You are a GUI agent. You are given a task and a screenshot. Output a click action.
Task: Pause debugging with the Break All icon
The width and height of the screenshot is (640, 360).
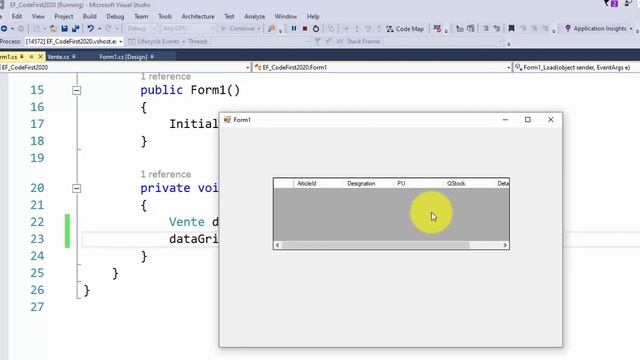pos(293,29)
